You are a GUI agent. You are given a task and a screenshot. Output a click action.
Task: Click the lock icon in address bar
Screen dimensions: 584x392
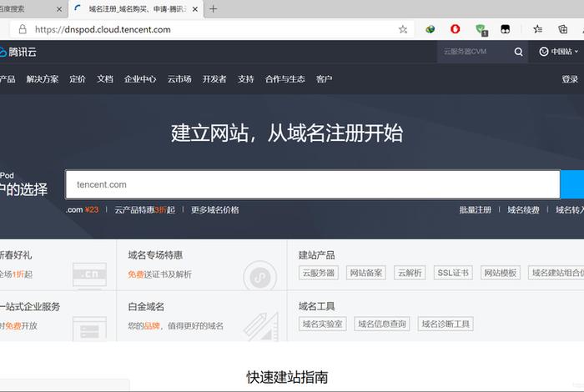pyautogui.click(x=23, y=29)
